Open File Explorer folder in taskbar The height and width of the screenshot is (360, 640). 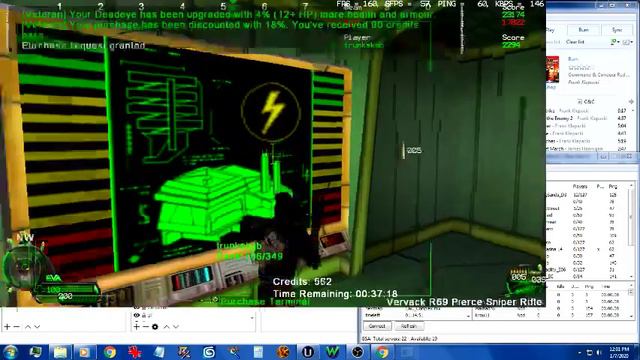pos(60,352)
